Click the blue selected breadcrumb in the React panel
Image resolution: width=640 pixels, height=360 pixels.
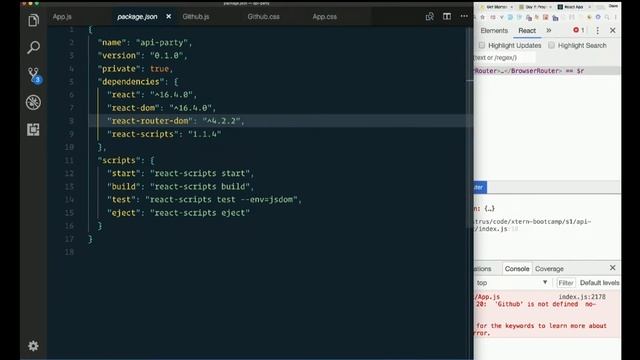(x=480, y=187)
